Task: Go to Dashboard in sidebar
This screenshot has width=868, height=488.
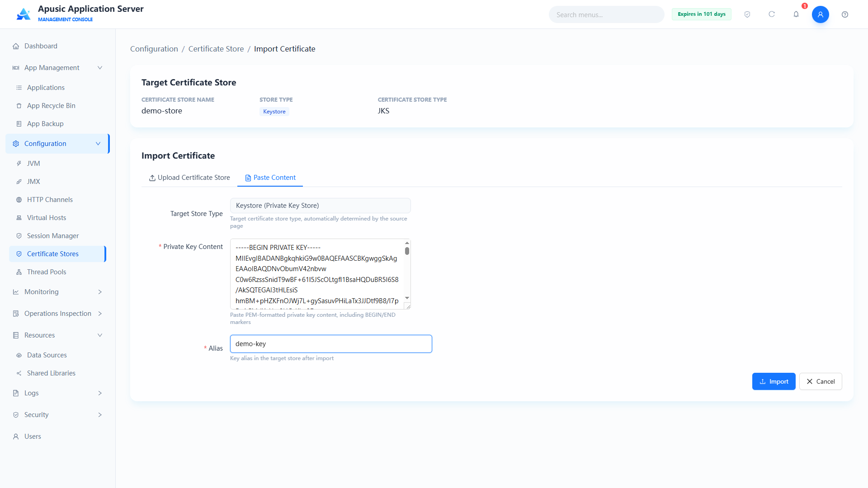Action: (x=57, y=46)
